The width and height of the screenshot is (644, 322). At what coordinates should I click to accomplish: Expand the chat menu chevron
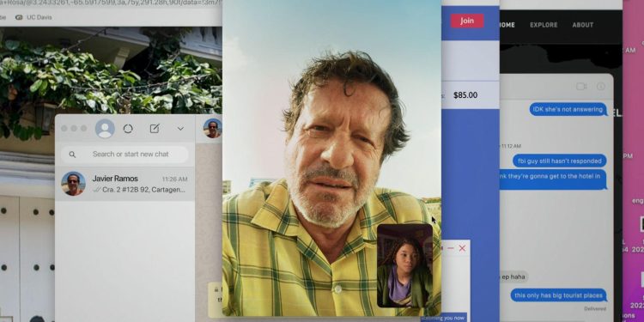(180, 129)
